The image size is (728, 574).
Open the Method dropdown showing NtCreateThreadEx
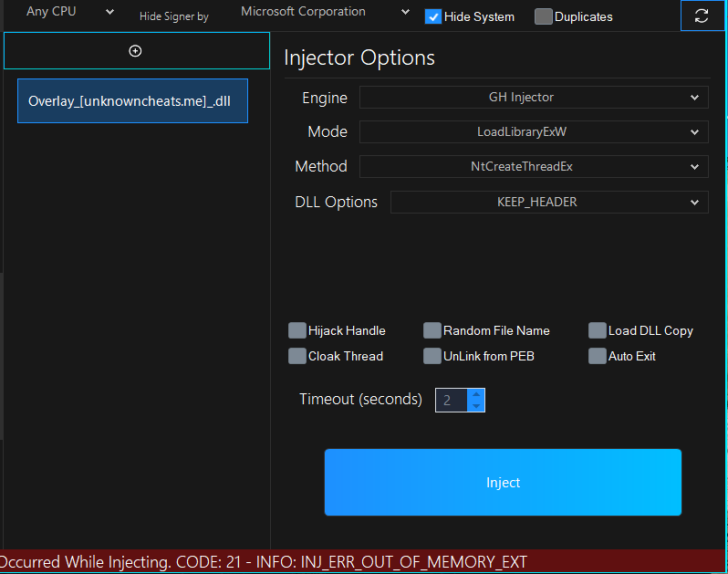(x=534, y=167)
